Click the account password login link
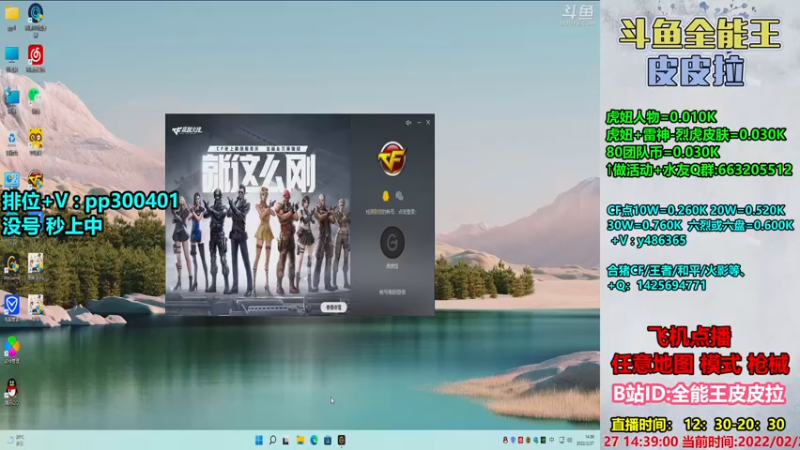This screenshot has width=800, height=450. click(x=392, y=292)
